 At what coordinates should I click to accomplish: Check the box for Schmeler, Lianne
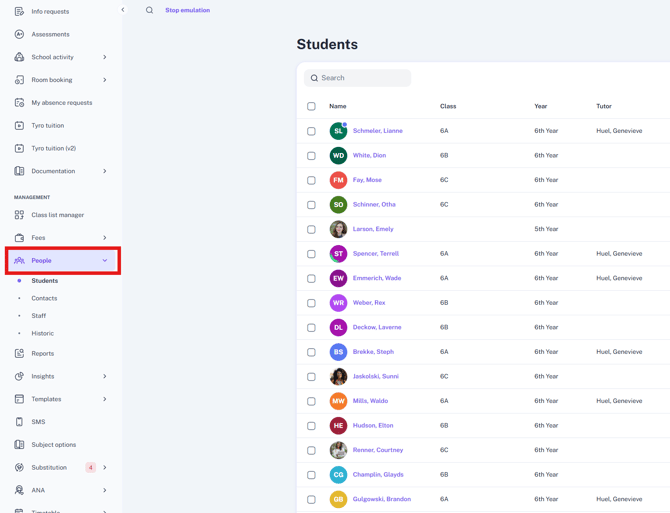coord(311,131)
